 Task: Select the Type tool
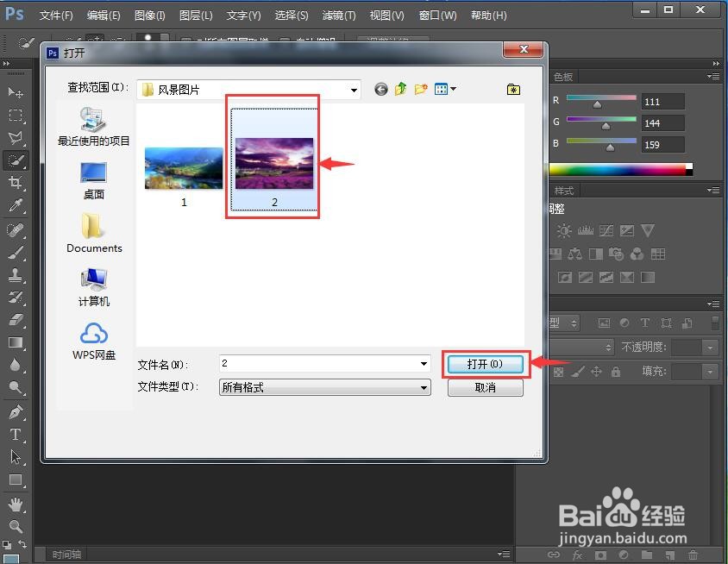[16, 435]
